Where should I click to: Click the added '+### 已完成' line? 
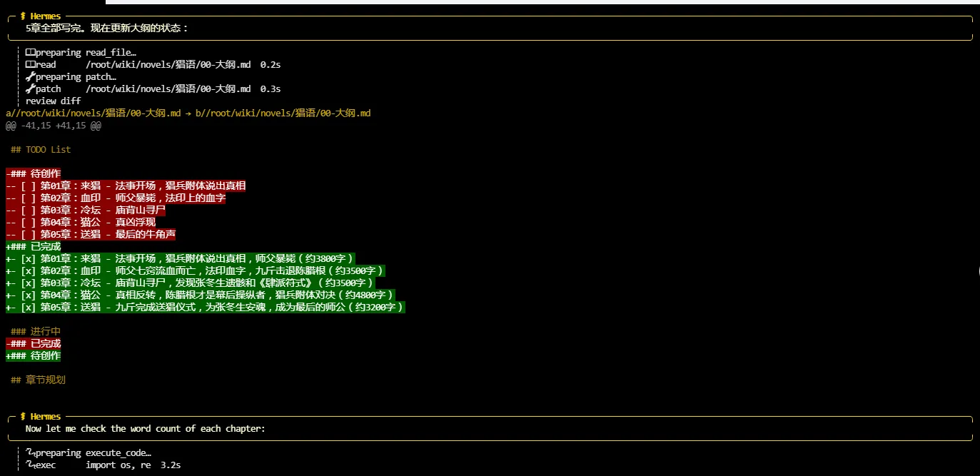(34, 246)
